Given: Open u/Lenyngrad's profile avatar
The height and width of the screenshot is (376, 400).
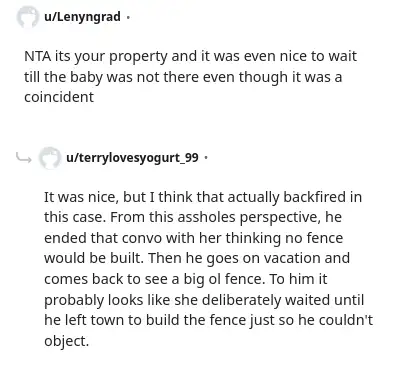Looking at the screenshot, I should [x=27, y=17].
